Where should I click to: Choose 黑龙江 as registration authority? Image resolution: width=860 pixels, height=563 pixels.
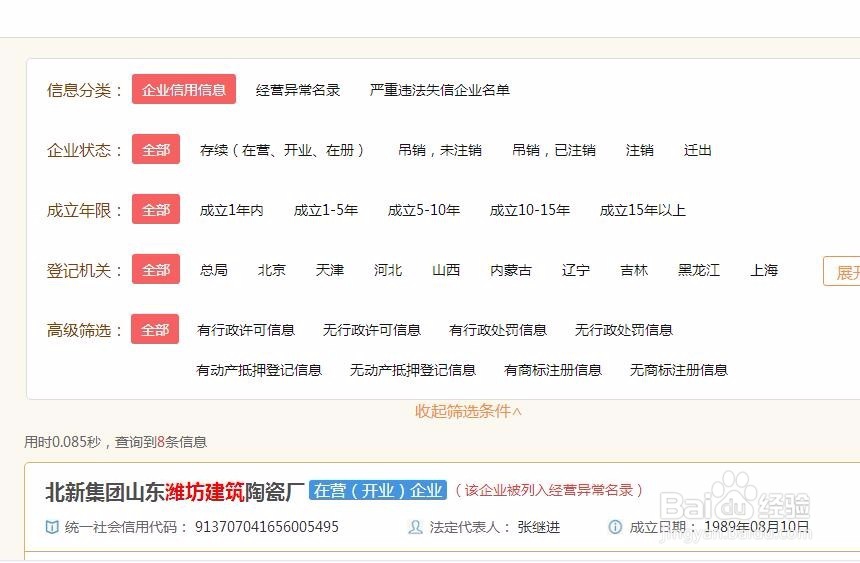pyautogui.click(x=699, y=269)
